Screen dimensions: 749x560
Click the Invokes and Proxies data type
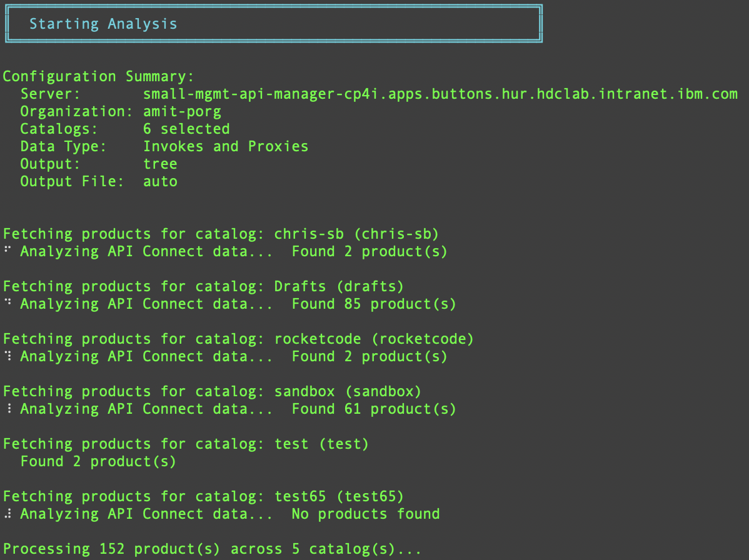pos(225,146)
